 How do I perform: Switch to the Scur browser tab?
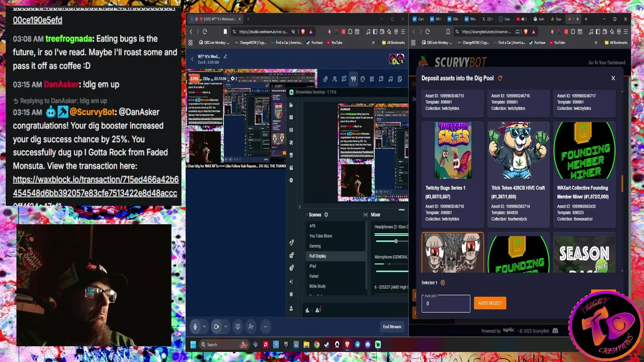pyautogui.click(x=556, y=19)
